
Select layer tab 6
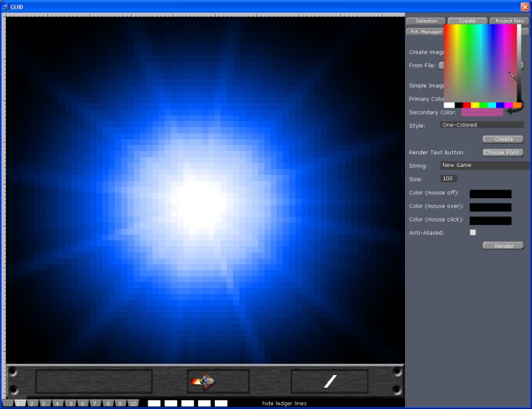pyautogui.click(x=82, y=403)
